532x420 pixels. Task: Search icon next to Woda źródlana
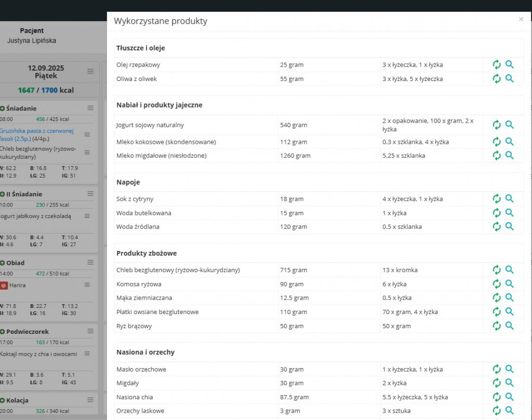509,226
